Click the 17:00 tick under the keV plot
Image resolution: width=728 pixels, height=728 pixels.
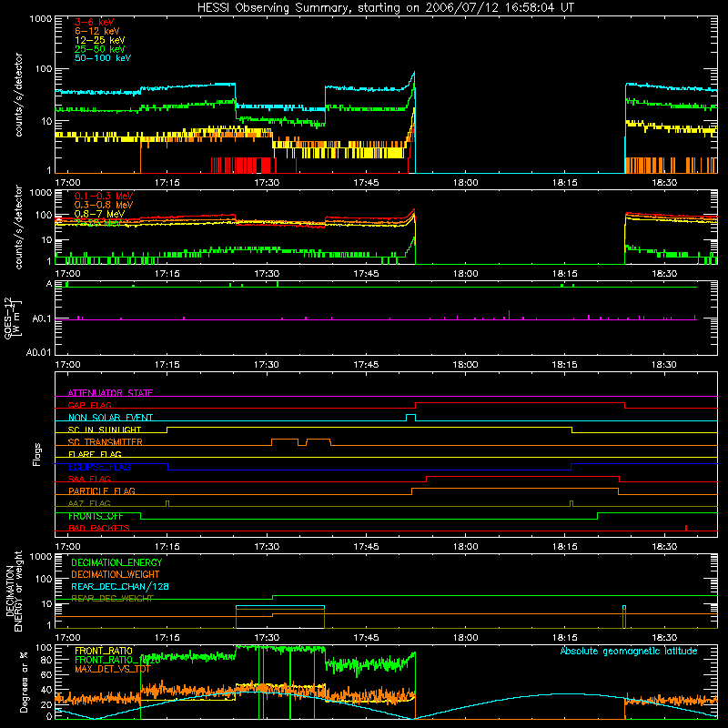click(67, 183)
